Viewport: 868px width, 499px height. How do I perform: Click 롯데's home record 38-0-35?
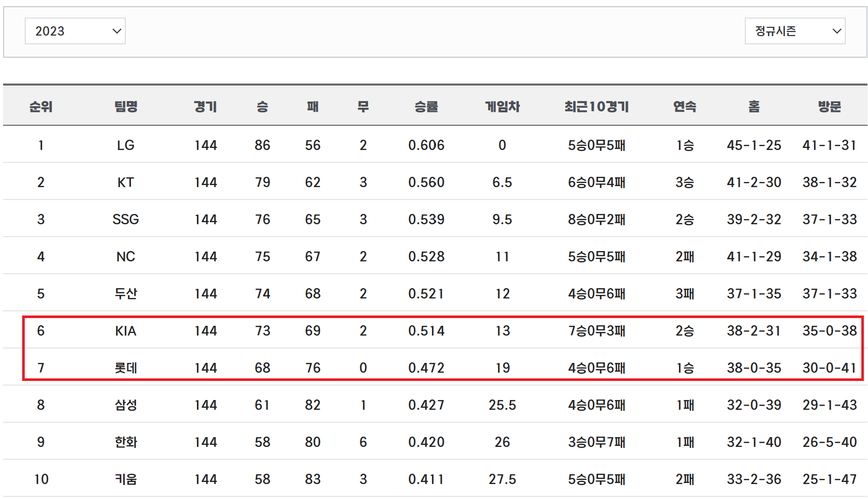[x=754, y=368]
